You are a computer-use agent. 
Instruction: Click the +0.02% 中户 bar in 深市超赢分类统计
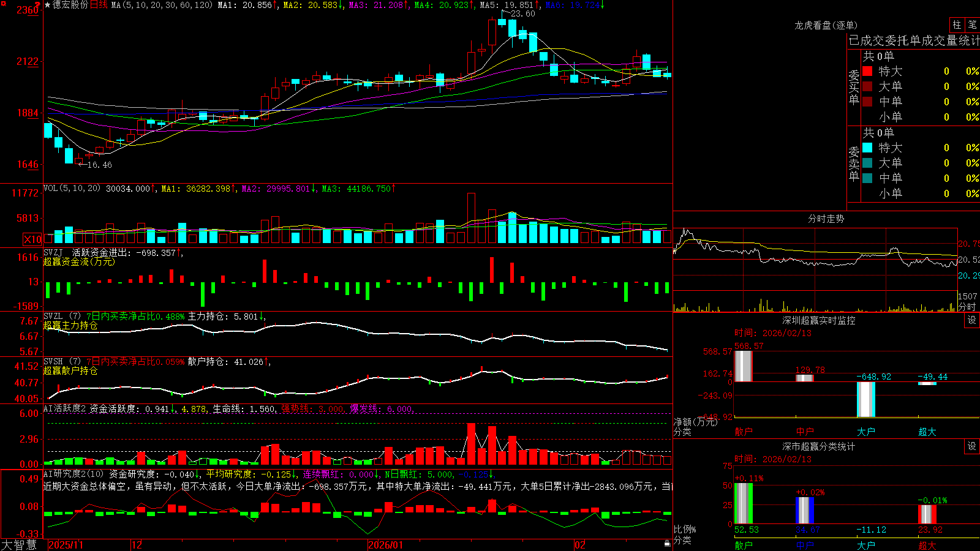point(805,510)
